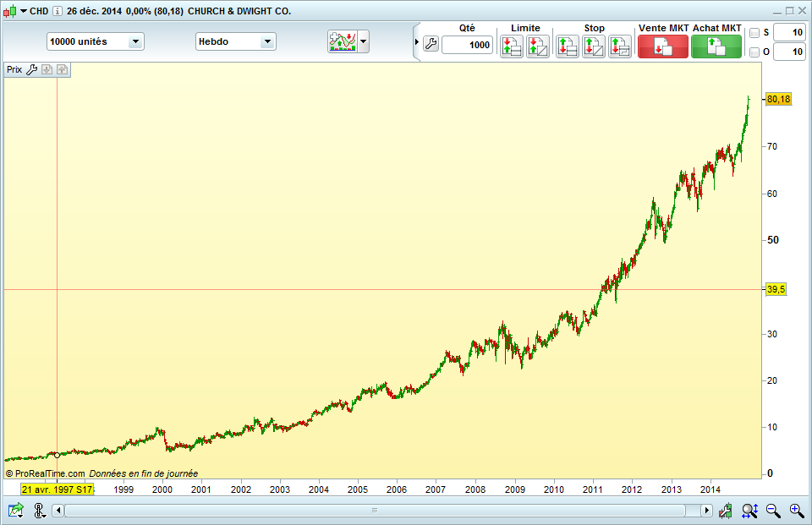The height and width of the screenshot is (525, 812).
Task: Open Prix panel wrench settings icon
Action: coord(31,69)
